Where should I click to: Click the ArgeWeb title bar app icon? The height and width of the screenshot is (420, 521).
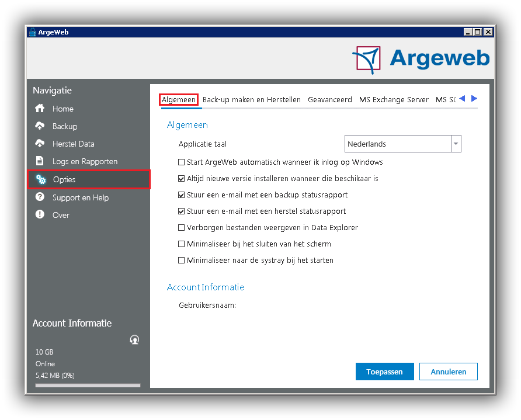[32, 32]
